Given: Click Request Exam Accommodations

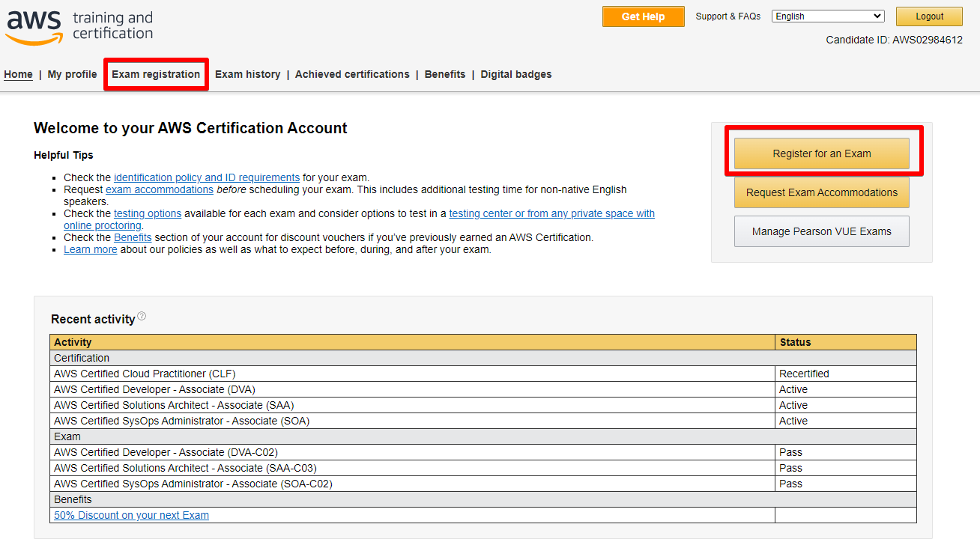Looking at the screenshot, I should click(x=821, y=192).
